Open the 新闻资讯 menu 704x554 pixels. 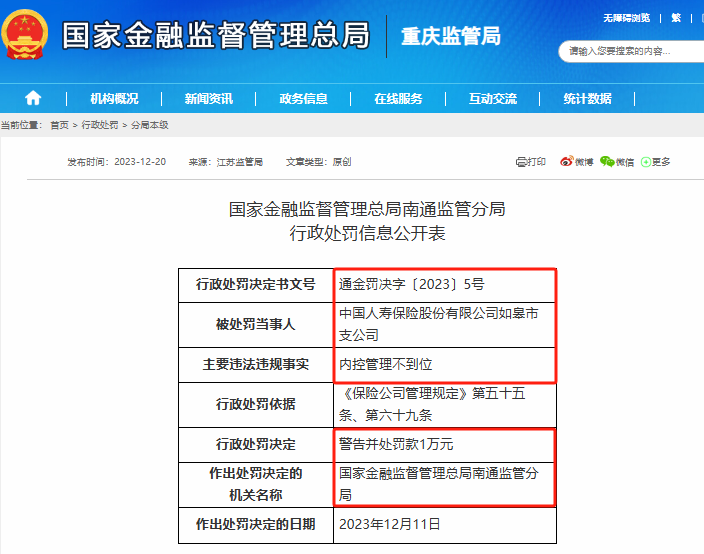point(209,98)
